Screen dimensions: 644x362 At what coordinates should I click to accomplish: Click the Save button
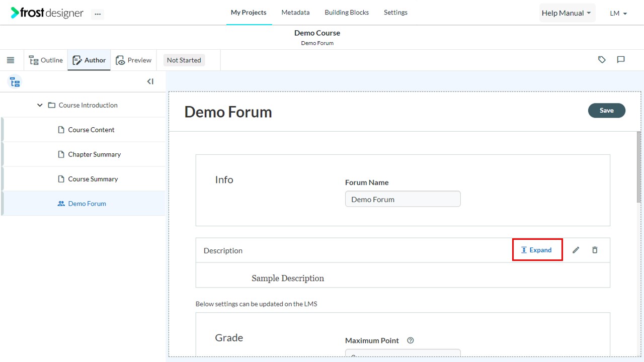pos(606,111)
